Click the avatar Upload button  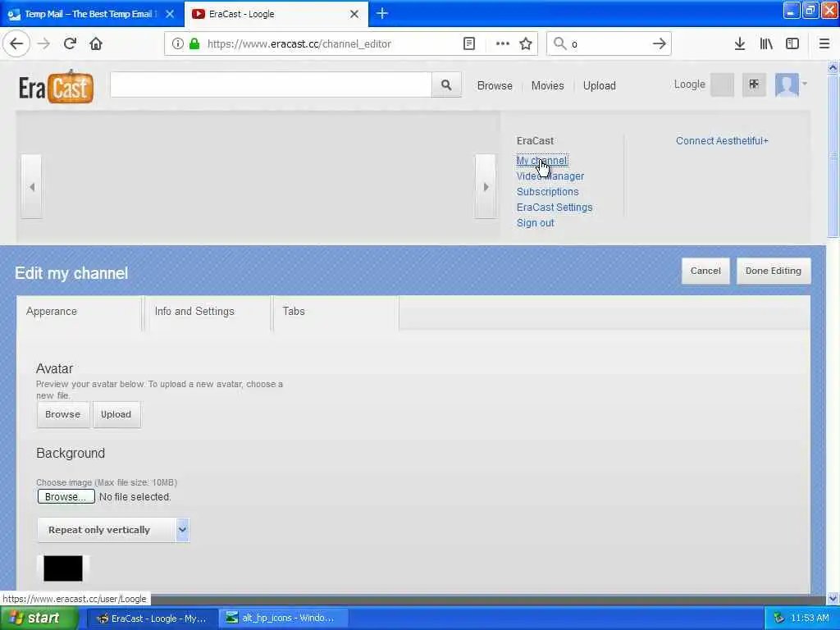coord(116,414)
